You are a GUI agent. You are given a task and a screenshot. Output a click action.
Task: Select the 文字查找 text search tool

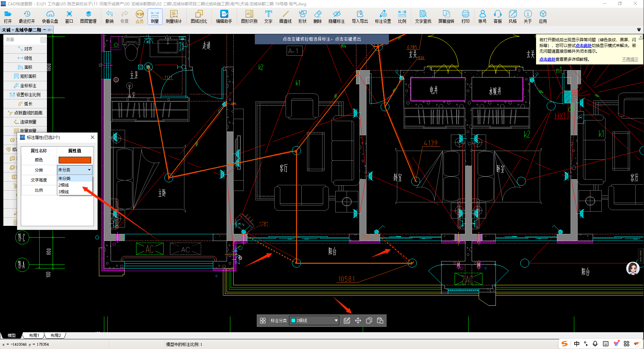point(423,16)
